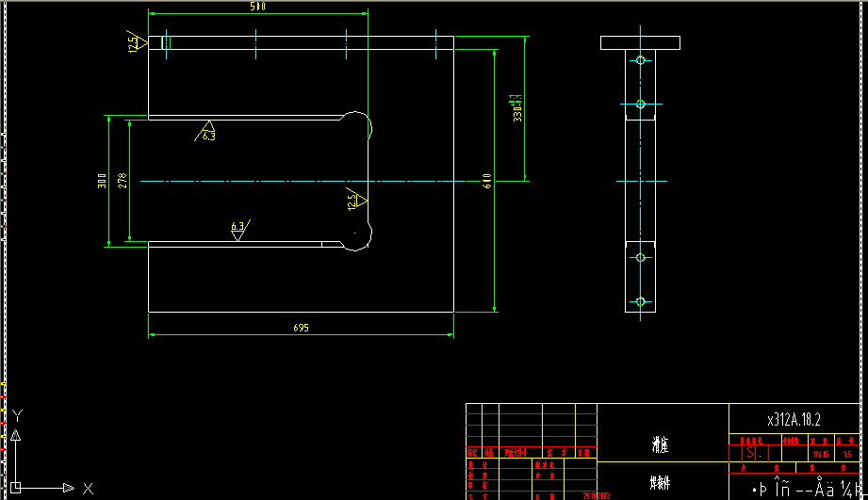The width and height of the screenshot is (868, 500).
Task: Select the third hole circle in side view
Action: click(641, 258)
